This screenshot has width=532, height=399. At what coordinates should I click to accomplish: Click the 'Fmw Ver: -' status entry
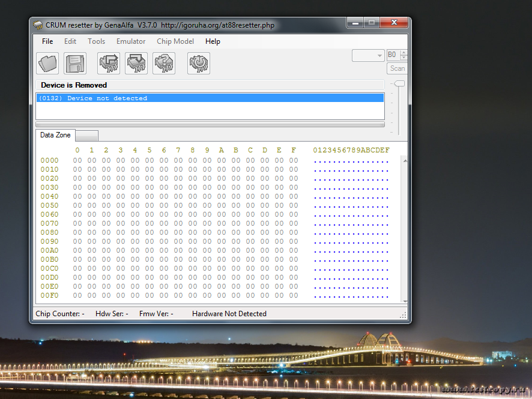pyautogui.click(x=156, y=314)
